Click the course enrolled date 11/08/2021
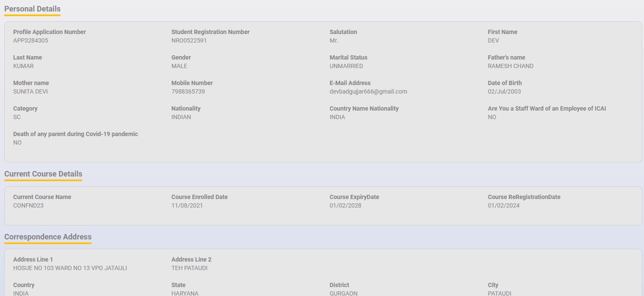The image size is (644, 296). 187,206
